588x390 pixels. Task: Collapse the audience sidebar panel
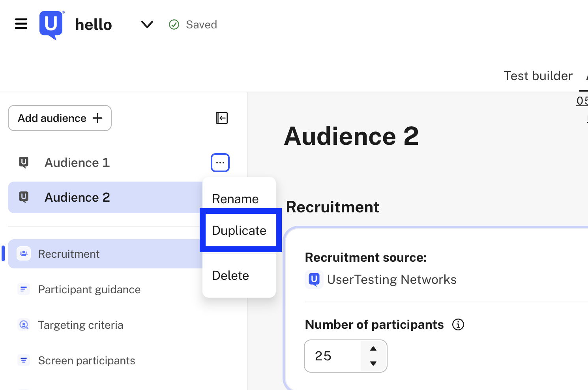(x=222, y=118)
